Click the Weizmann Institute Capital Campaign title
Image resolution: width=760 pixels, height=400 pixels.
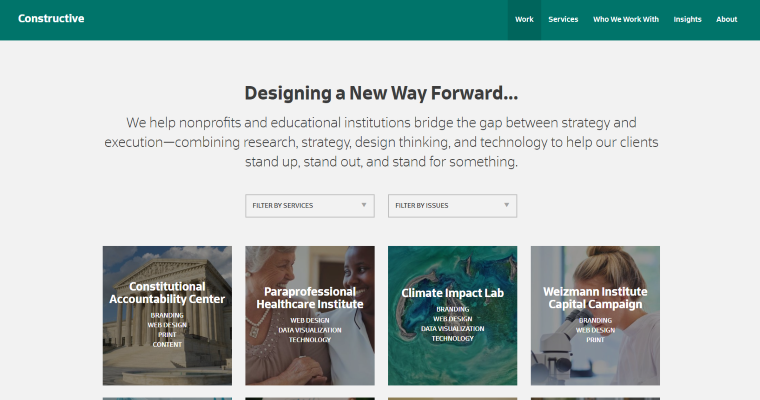(595, 298)
